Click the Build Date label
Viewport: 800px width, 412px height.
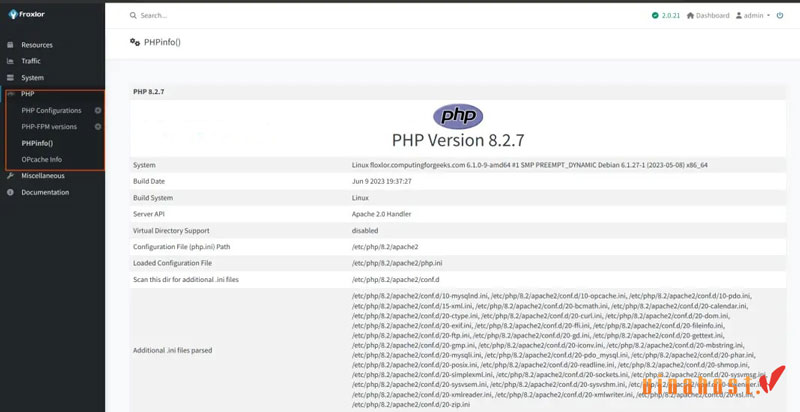(x=149, y=182)
